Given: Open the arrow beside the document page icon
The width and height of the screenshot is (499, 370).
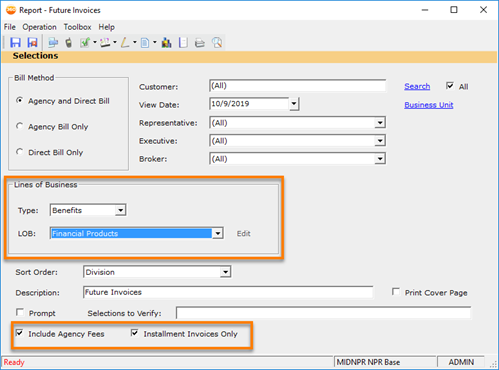Looking at the screenshot, I should pyautogui.click(x=155, y=42).
